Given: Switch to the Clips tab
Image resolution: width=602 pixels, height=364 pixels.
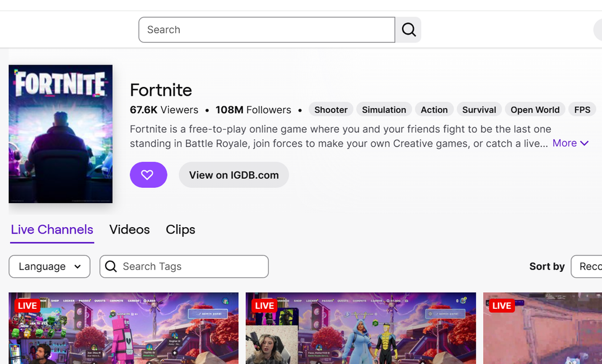Looking at the screenshot, I should (180, 230).
